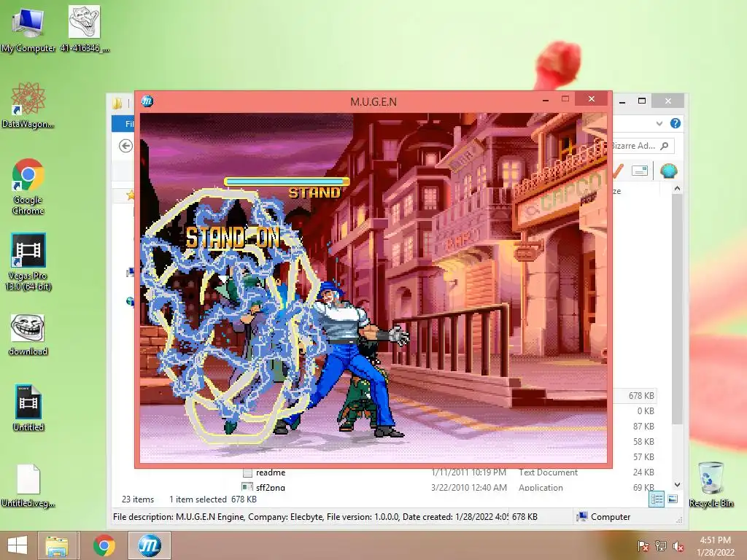Click the pane icon beside the checkmark
Viewport: 747px width, 560px height.
pos(639,171)
